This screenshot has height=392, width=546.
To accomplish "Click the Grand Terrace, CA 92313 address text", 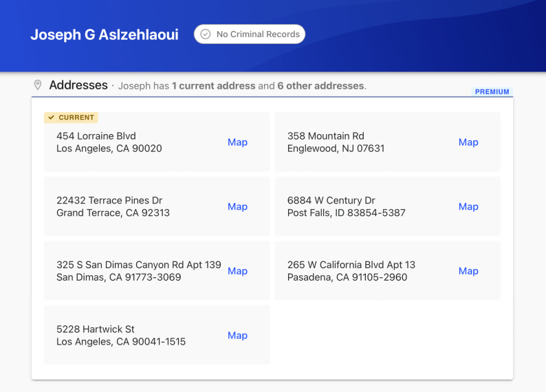I will (113, 213).
